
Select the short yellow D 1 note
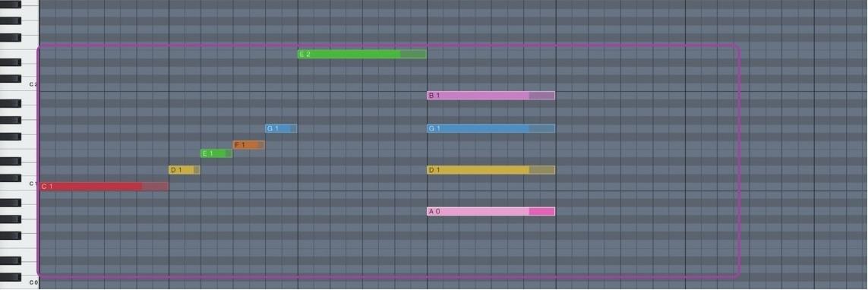coord(185,170)
